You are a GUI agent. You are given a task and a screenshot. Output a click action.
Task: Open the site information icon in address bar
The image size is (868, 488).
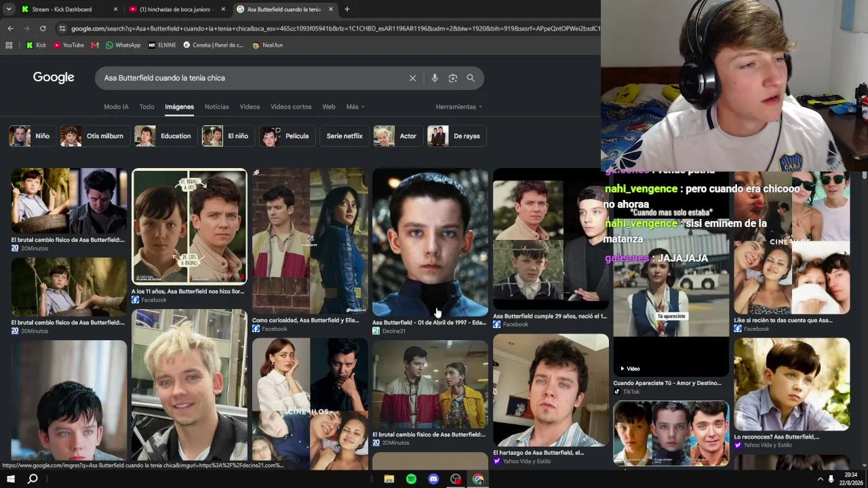[62, 28]
